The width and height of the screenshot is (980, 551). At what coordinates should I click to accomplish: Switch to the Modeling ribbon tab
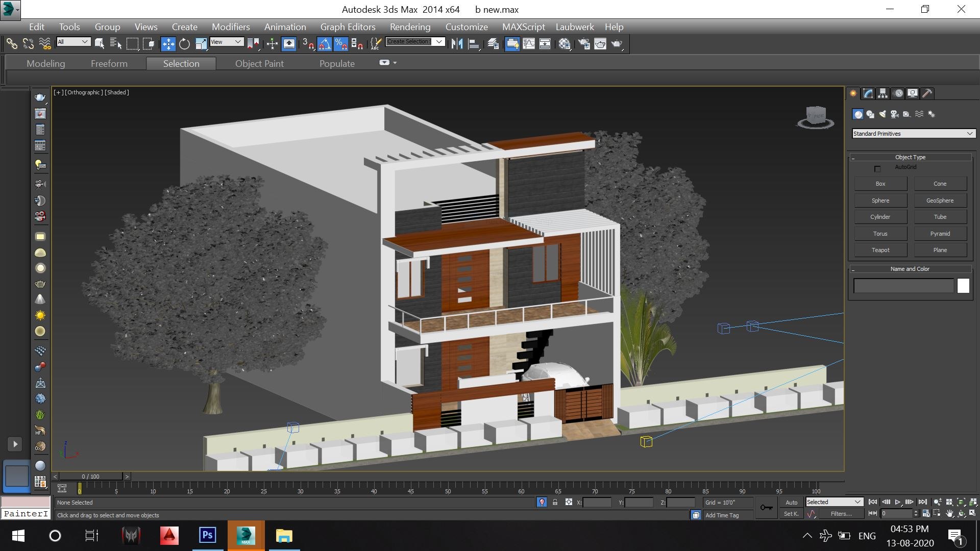46,64
